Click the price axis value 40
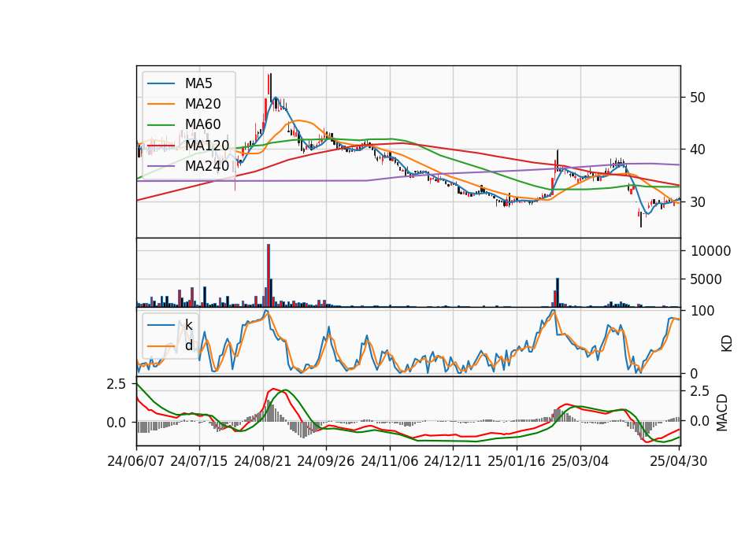Viewport: 756px width, 543px height. [698, 150]
